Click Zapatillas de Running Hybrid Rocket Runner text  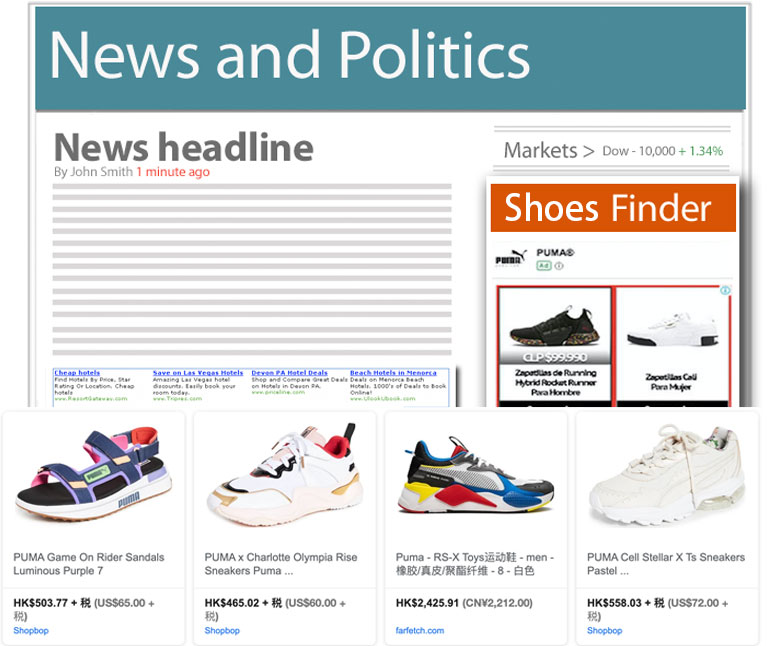click(555, 383)
